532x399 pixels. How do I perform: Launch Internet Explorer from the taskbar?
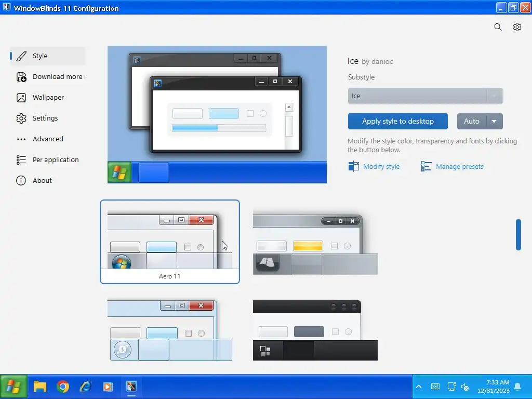[86, 387]
